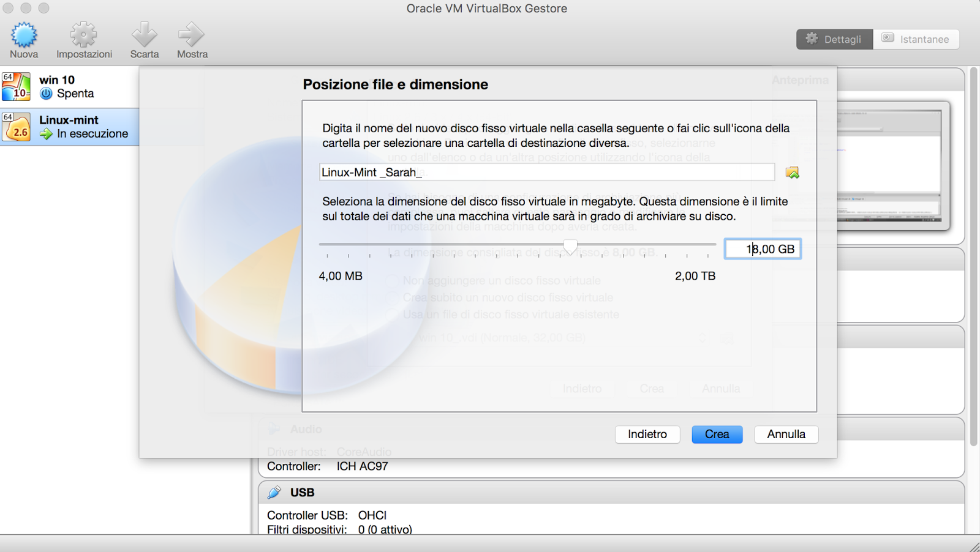Click the disk size slider handle
The width and height of the screenshot is (980, 552).
point(570,247)
